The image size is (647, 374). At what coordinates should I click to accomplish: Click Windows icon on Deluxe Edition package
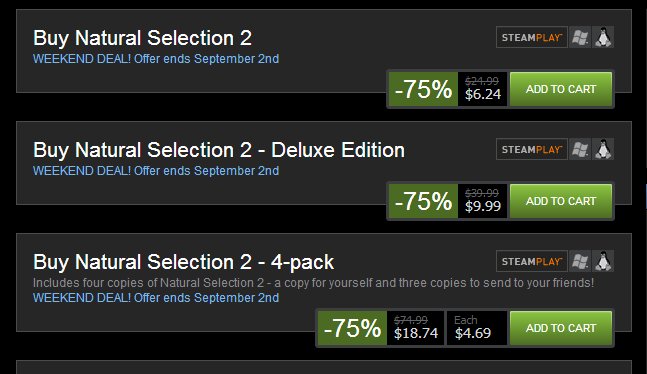(x=580, y=149)
